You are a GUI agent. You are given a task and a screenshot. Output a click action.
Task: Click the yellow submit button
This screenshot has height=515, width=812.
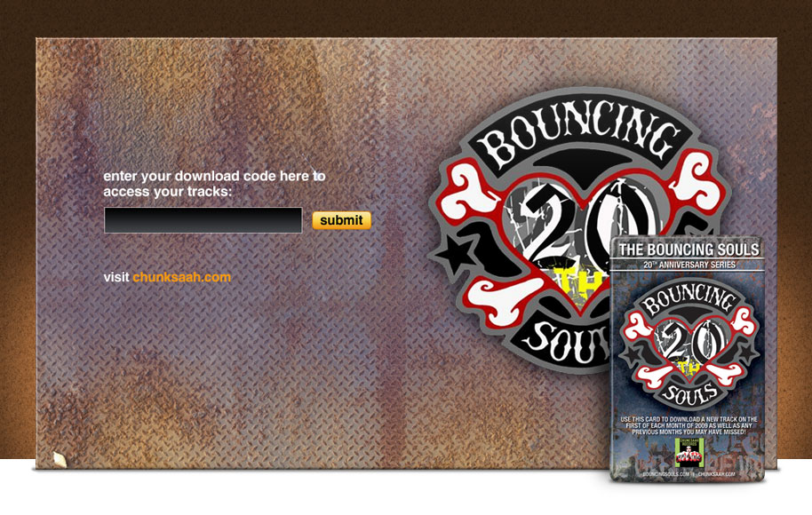(341, 220)
